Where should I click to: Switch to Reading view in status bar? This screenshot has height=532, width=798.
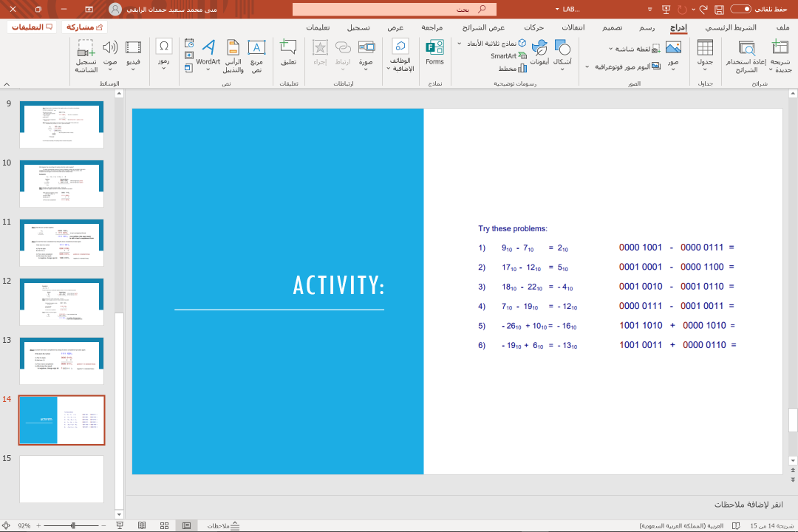[x=142, y=525]
